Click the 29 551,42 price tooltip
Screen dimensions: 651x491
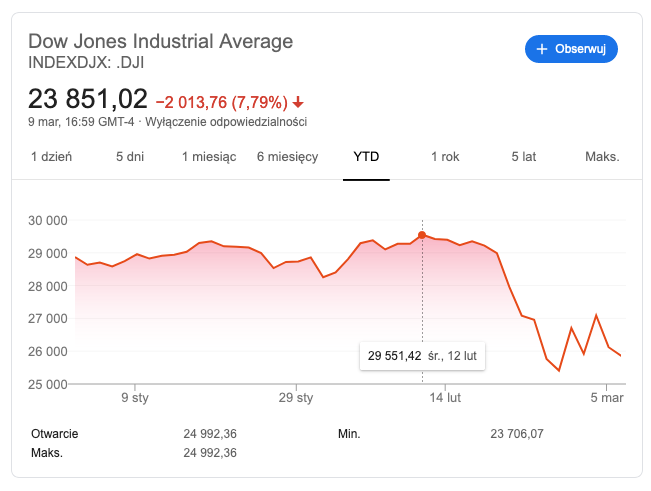(422, 356)
